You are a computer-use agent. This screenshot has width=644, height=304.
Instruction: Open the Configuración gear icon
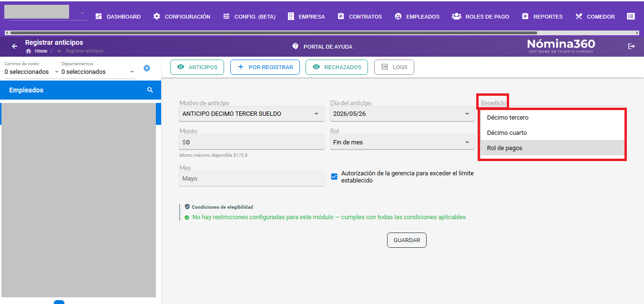pos(157,16)
